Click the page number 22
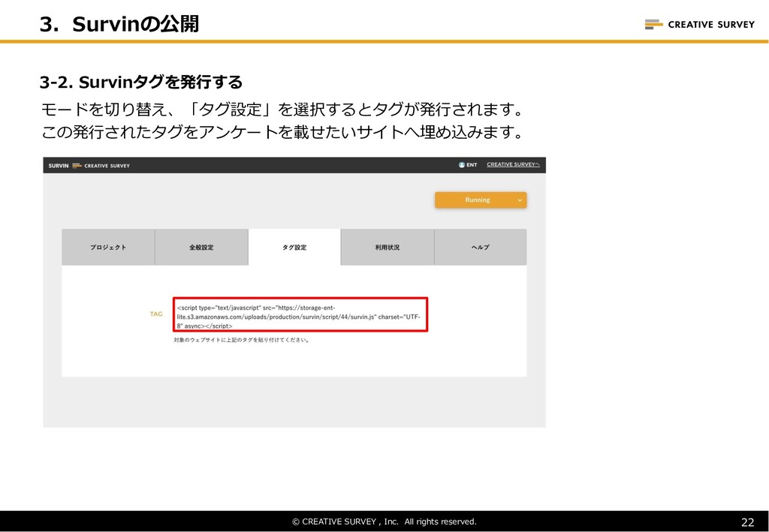769x532 pixels. pos(747,522)
